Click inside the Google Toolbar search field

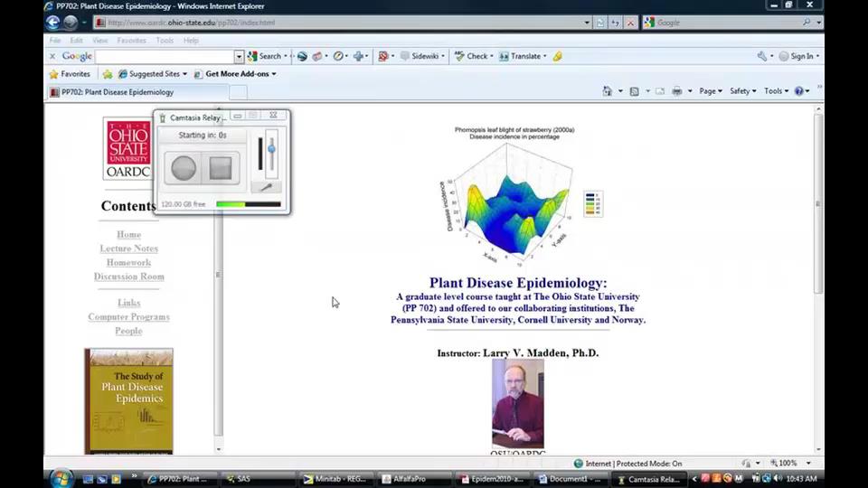[165, 56]
